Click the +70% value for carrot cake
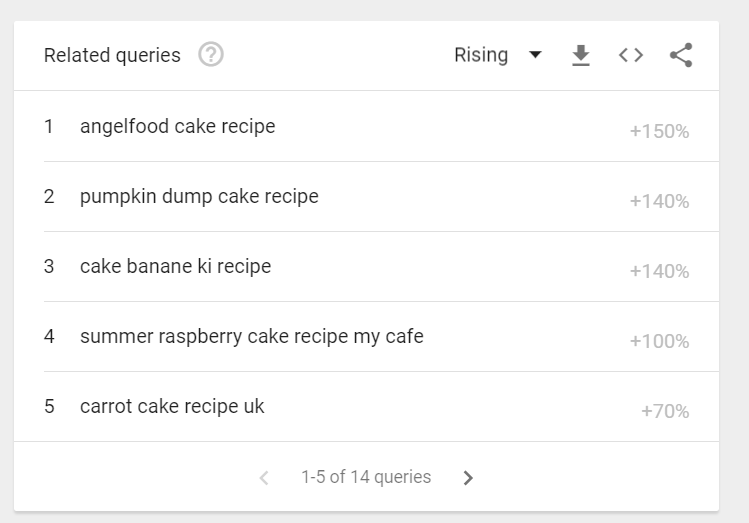This screenshot has height=523, width=749. [x=665, y=411]
